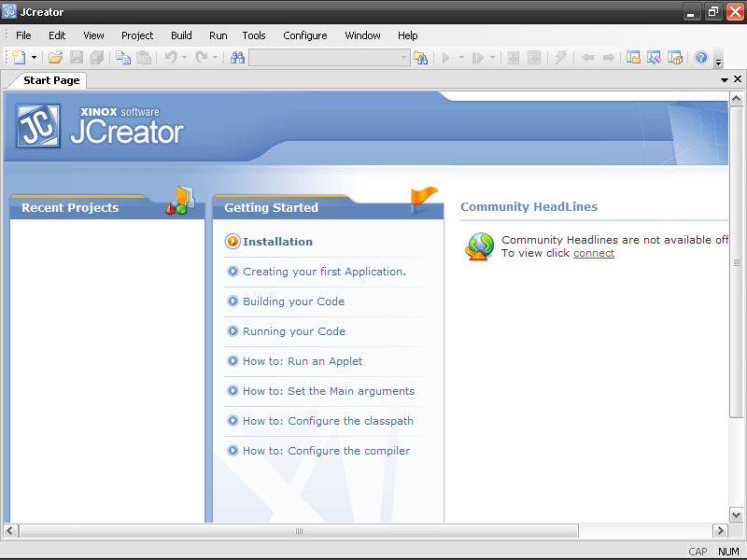Open the View menu
The image size is (747, 560).
(93, 35)
